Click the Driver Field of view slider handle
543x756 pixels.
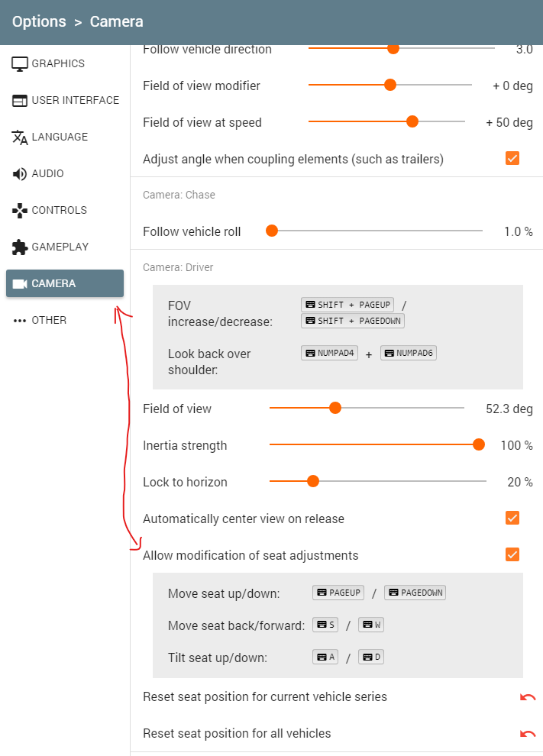pyautogui.click(x=335, y=409)
